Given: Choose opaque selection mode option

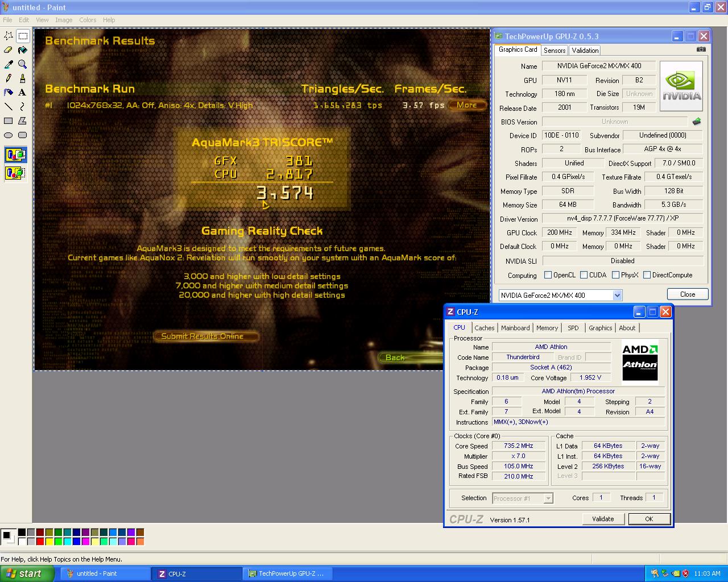Looking at the screenshot, I should tap(15, 155).
